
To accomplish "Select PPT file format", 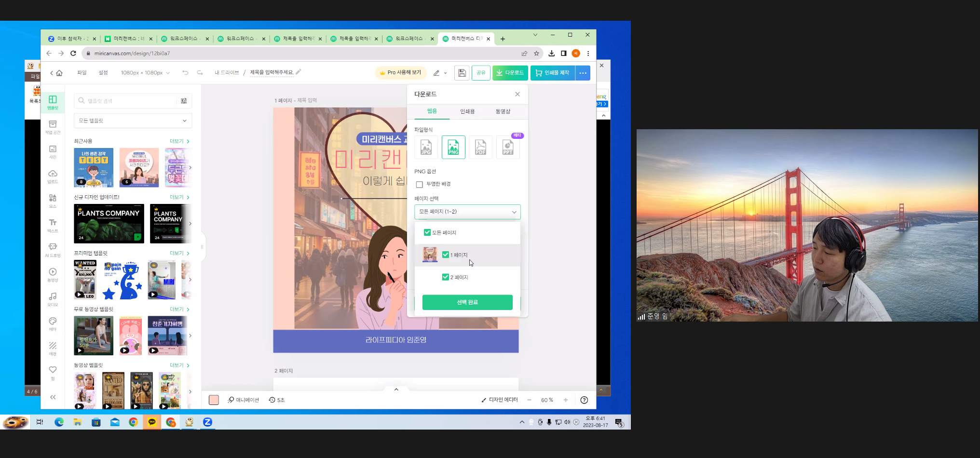I will [508, 147].
